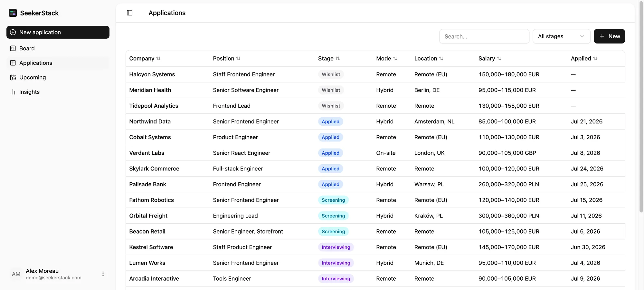Select Northwind Data company cell
This screenshot has height=290, width=644.
150,121
